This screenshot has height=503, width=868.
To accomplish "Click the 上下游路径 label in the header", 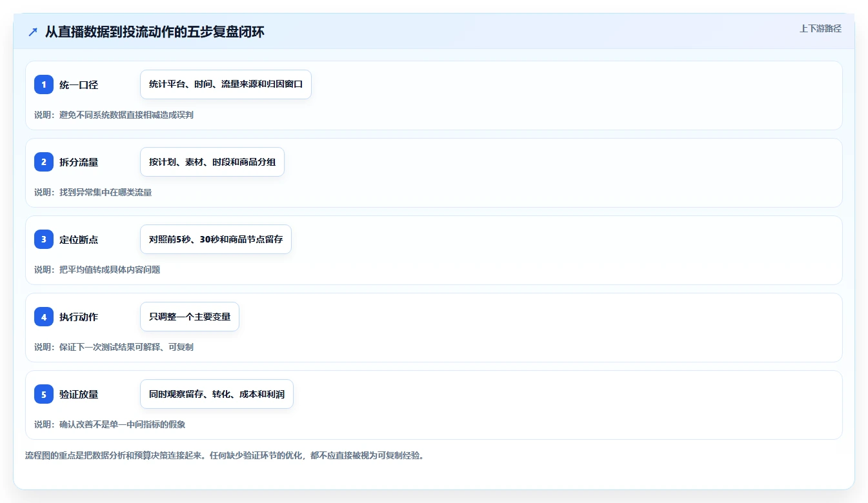I will tap(820, 28).
